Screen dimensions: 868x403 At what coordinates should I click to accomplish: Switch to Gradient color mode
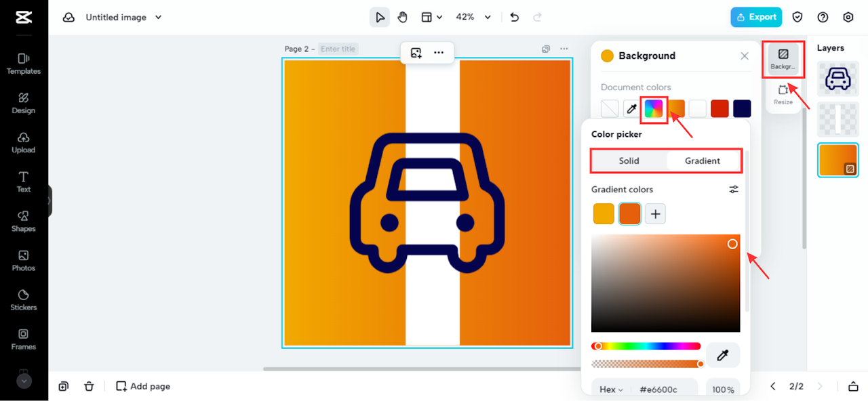[x=703, y=161]
